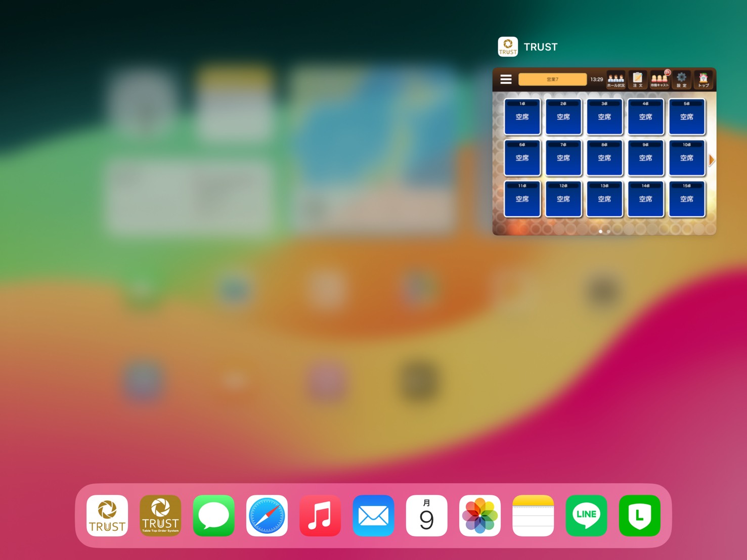Viewport: 747px width, 560px height.
Task: Open the hamburger menu in TRUST
Action: point(506,79)
